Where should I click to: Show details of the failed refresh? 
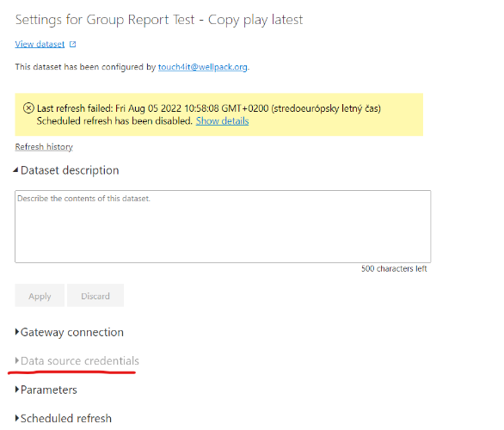point(222,121)
